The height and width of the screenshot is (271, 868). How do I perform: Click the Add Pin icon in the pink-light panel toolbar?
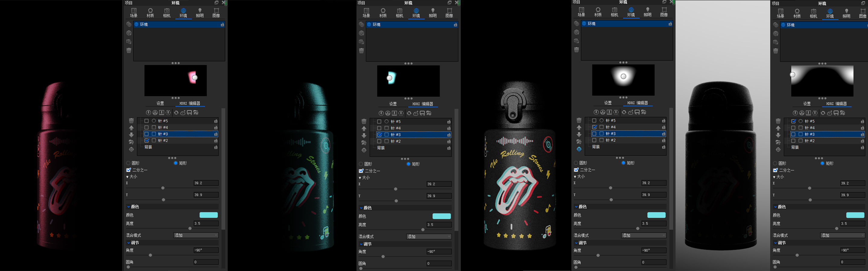149,113
